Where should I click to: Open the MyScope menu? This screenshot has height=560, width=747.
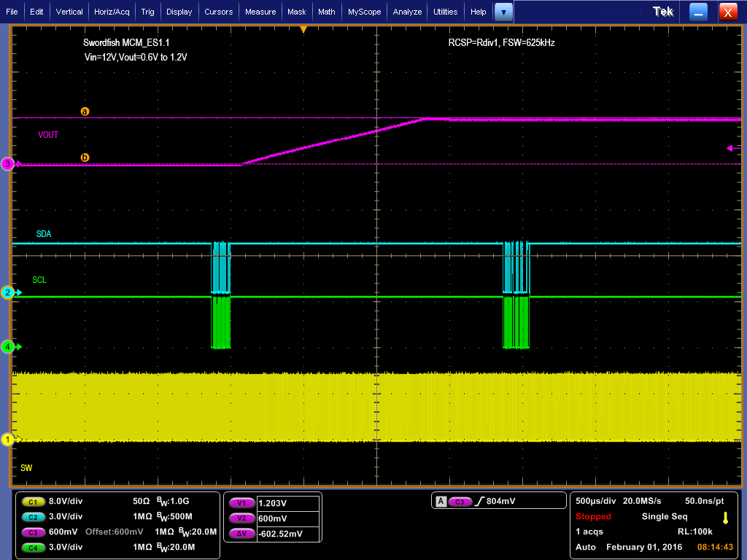364,12
